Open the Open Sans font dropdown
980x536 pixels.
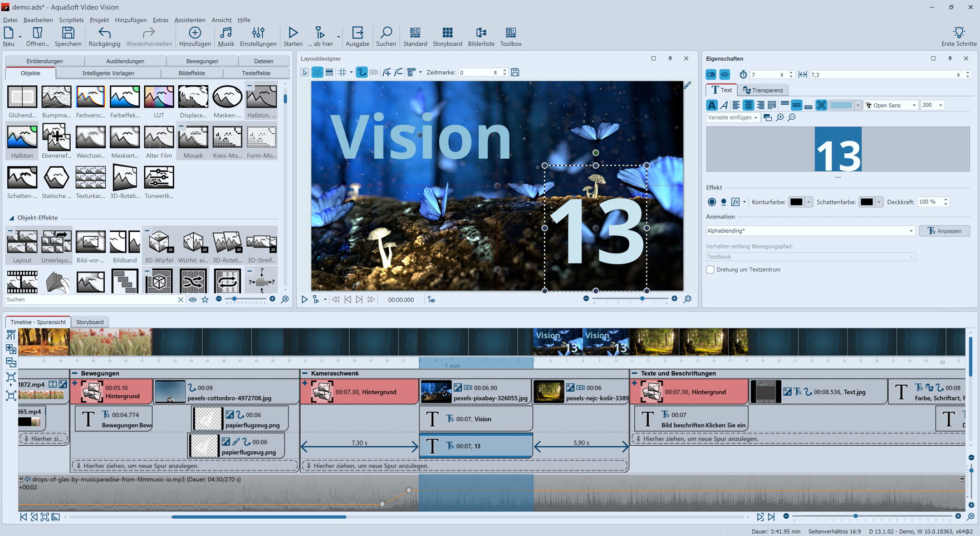coord(891,105)
